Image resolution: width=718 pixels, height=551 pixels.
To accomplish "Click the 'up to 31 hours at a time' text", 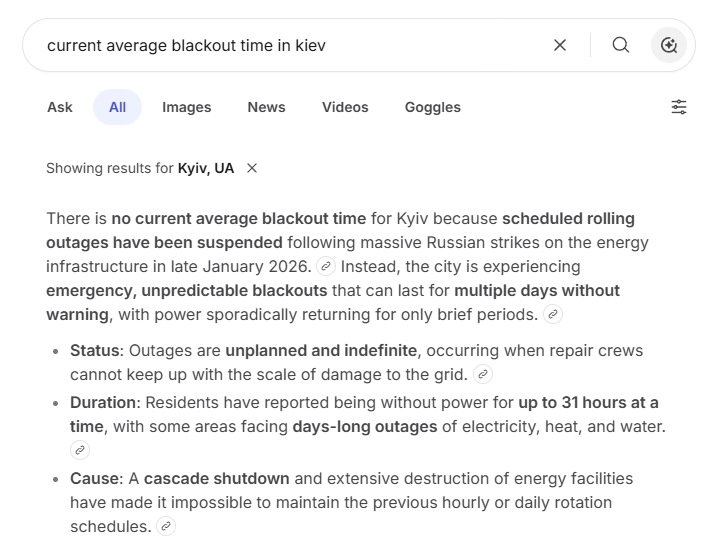I will click(x=364, y=415).
